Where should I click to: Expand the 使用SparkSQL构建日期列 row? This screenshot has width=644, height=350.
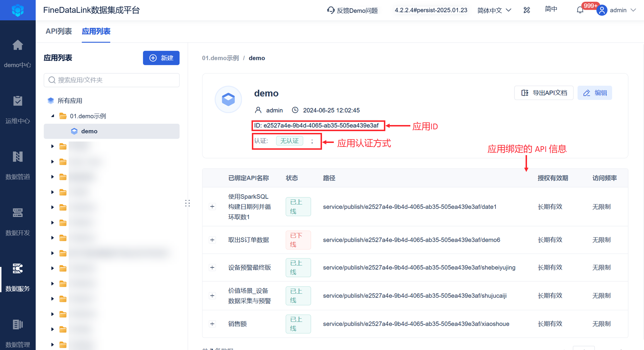tap(212, 207)
